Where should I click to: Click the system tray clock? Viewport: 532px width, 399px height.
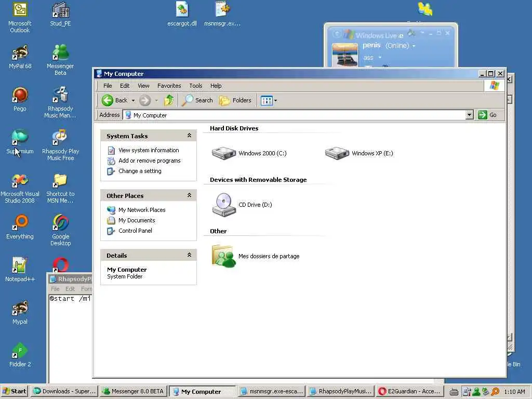click(x=514, y=392)
